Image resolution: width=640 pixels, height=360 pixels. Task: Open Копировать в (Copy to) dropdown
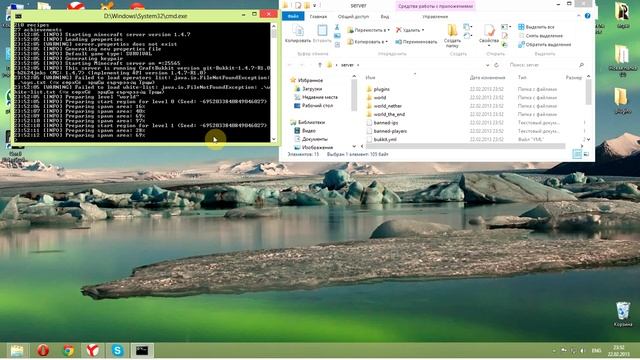tap(367, 42)
